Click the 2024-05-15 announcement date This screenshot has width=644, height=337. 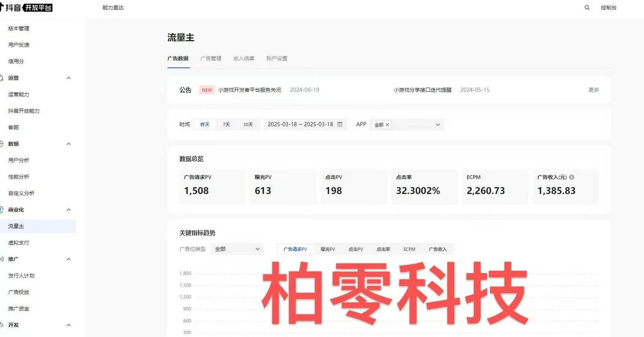tap(475, 90)
